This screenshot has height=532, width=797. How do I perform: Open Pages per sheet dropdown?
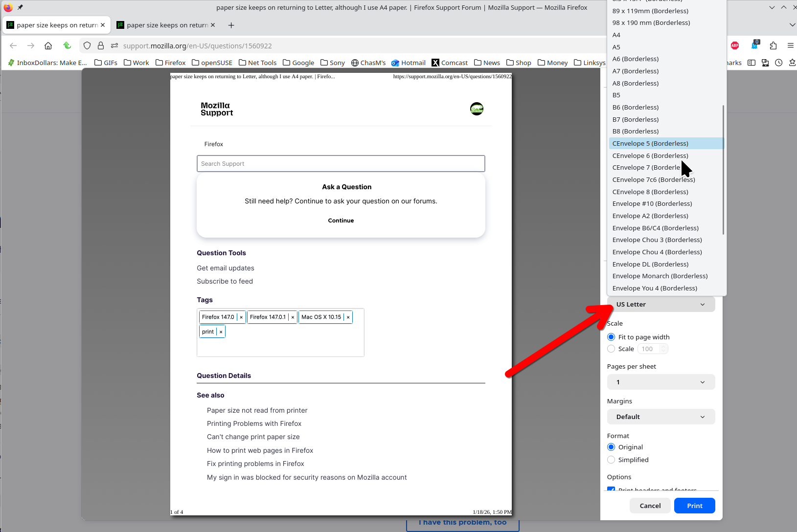click(661, 382)
